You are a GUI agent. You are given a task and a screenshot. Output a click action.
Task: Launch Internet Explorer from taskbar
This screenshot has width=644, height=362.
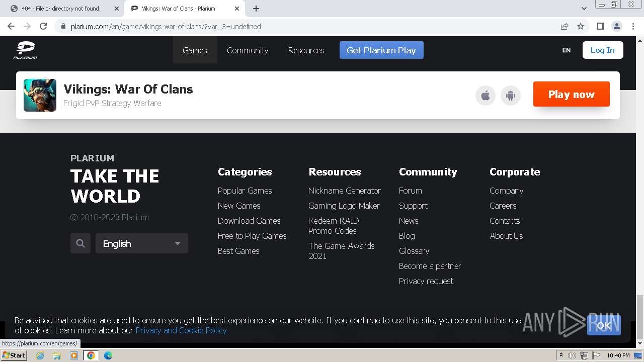pos(40,355)
